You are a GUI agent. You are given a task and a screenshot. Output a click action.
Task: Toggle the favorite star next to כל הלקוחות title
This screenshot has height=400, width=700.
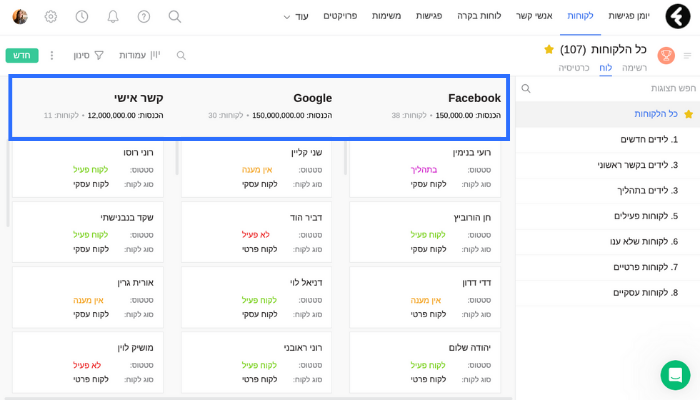point(549,49)
